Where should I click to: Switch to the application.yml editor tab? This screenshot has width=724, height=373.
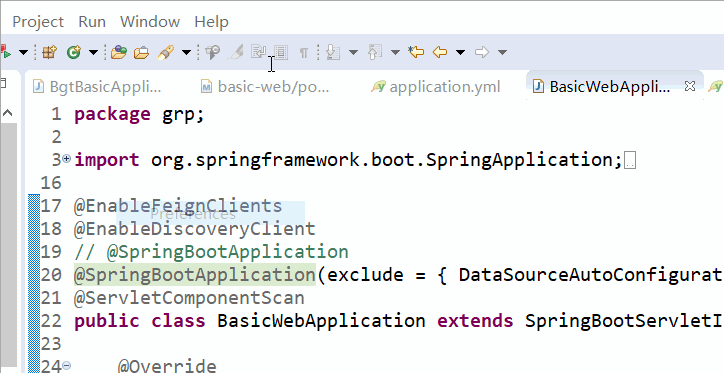click(x=436, y=86)
